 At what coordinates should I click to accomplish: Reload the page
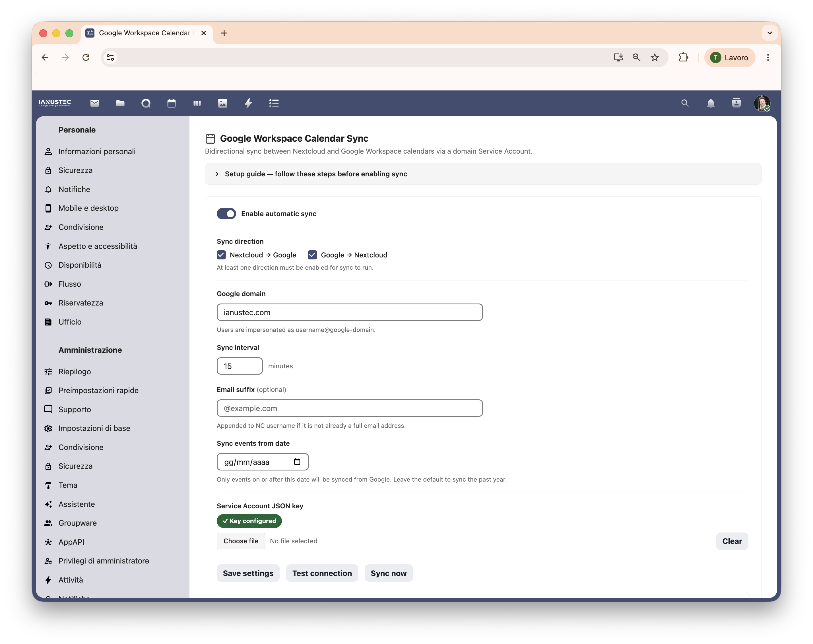point(86,57)
